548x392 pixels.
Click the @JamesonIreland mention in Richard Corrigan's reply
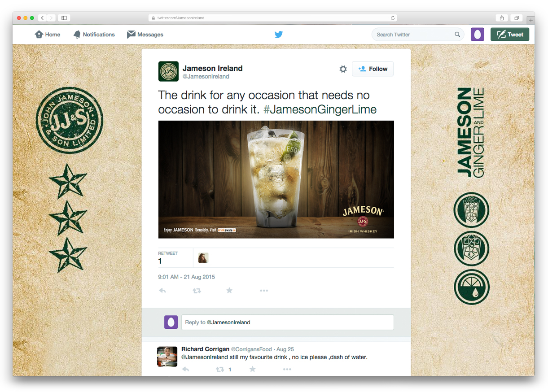(x=205, y=357)
